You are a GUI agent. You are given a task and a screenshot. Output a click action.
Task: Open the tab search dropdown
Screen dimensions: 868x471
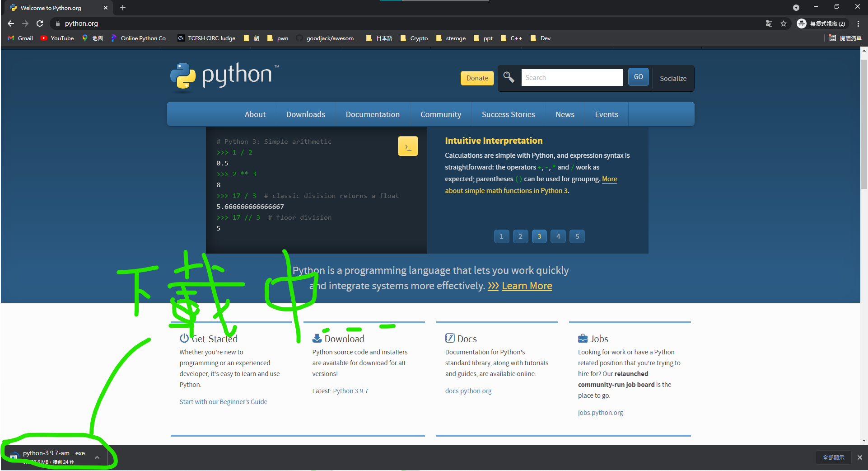[796, 8]
